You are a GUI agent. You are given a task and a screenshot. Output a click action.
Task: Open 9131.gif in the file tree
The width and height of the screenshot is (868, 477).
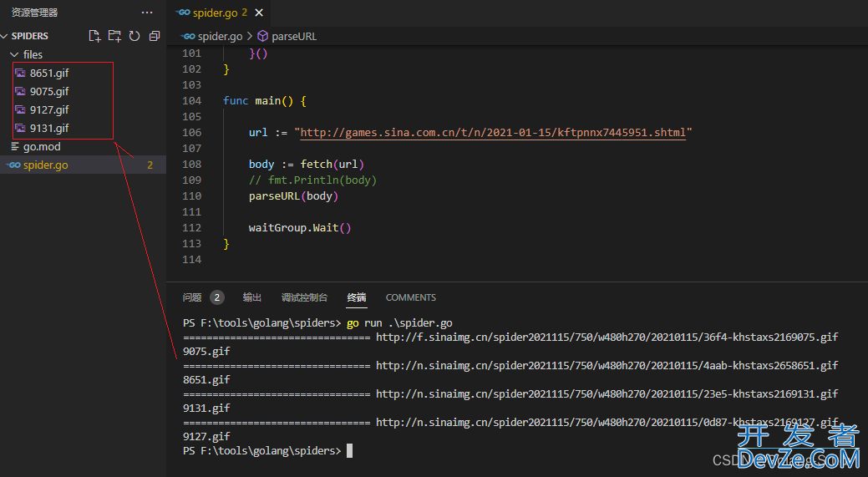pos(49,128)
